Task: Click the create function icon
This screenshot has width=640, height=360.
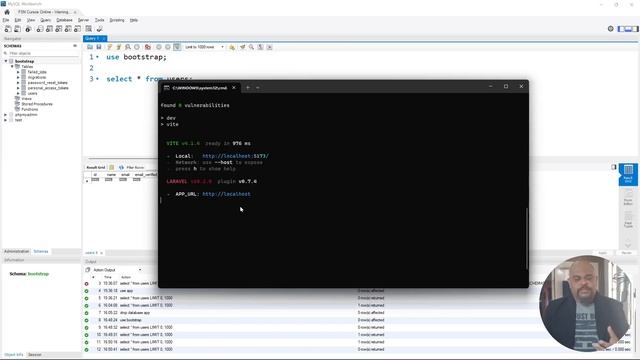Action: tap(77, 29)
